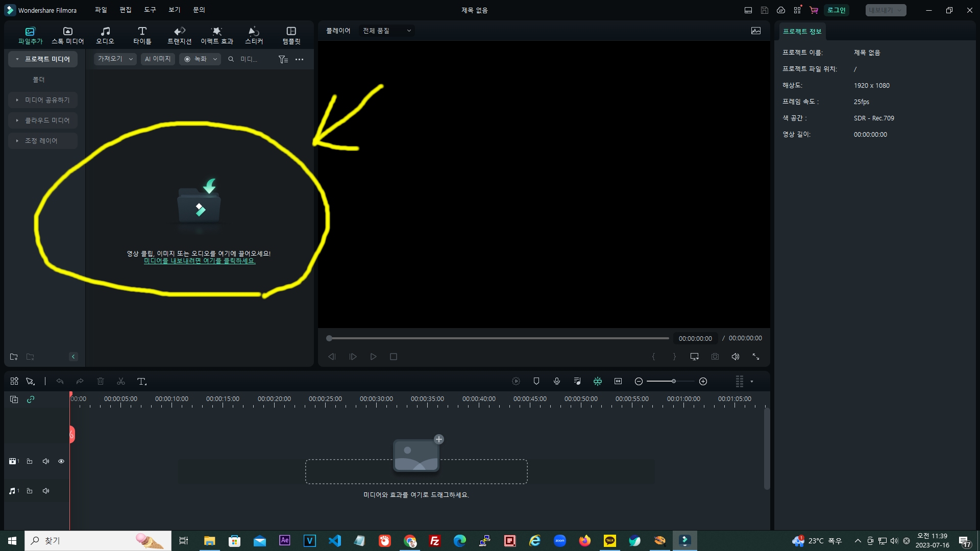Click the voiceover microphone icon

pos(557,381)
